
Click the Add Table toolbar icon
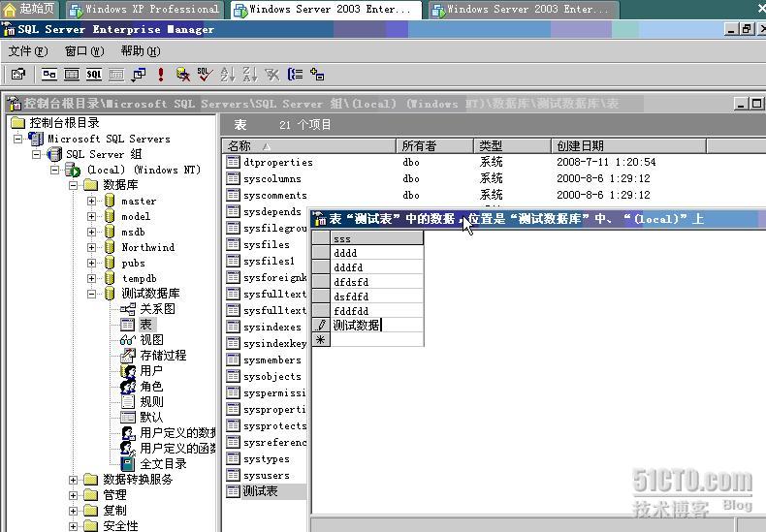pyautogui.click(x=317, y=75)
